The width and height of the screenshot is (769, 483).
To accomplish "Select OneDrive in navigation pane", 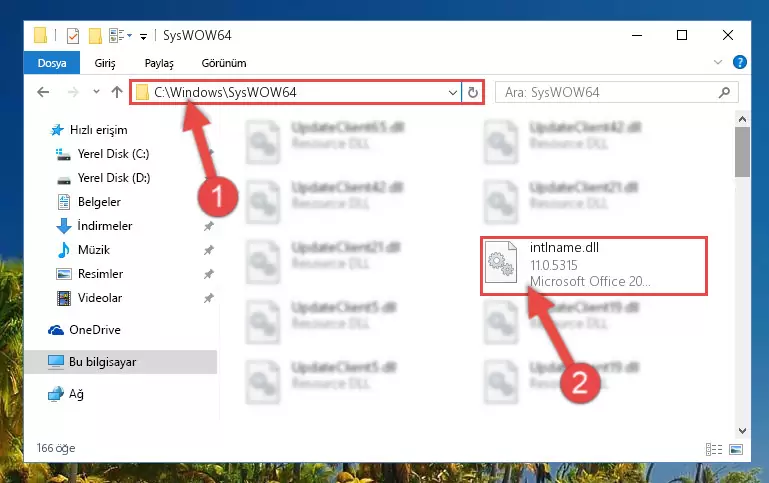I will click(x=95, y=330).
